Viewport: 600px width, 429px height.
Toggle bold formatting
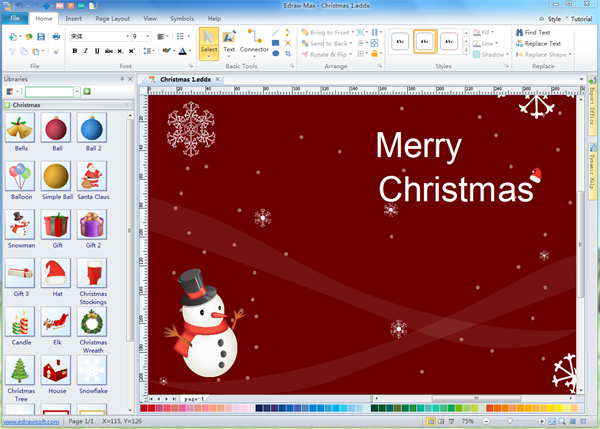coord(75,51)
